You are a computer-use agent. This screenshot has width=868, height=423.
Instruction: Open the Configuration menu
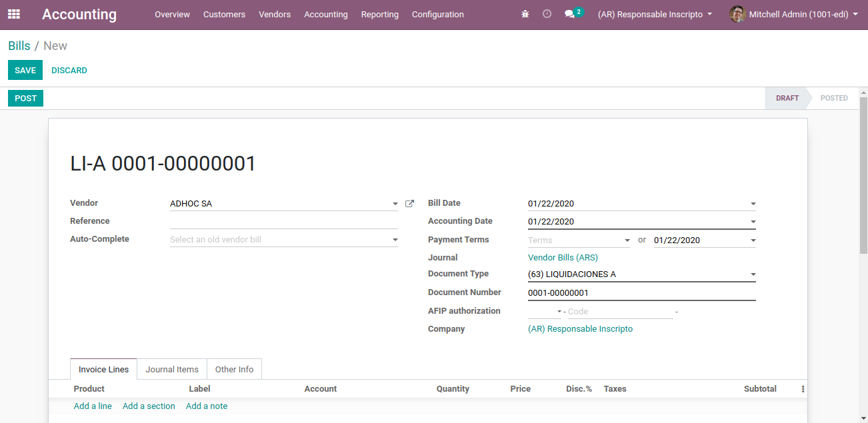[x=438, y=14]
